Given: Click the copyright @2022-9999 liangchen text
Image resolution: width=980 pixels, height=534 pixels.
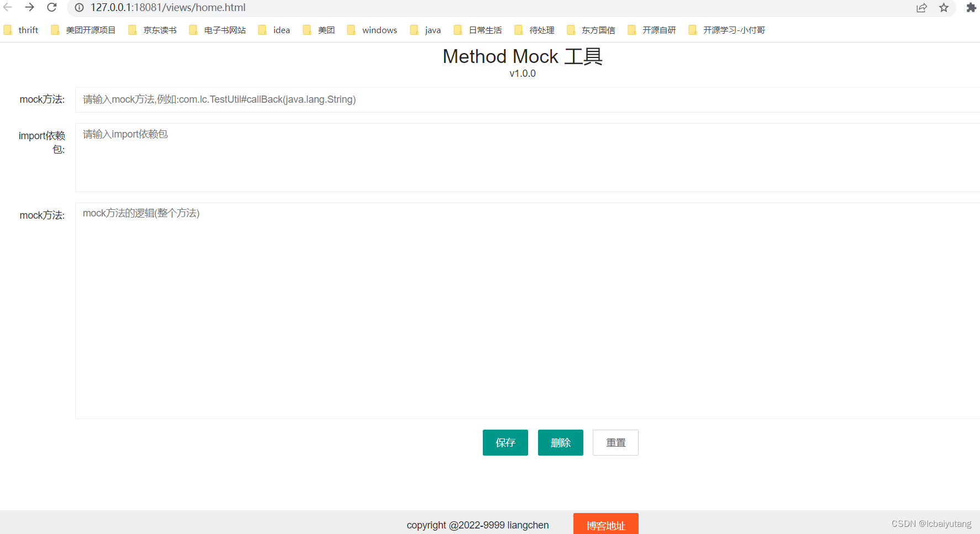Looking at the screenshot, I should click(478, 525).
